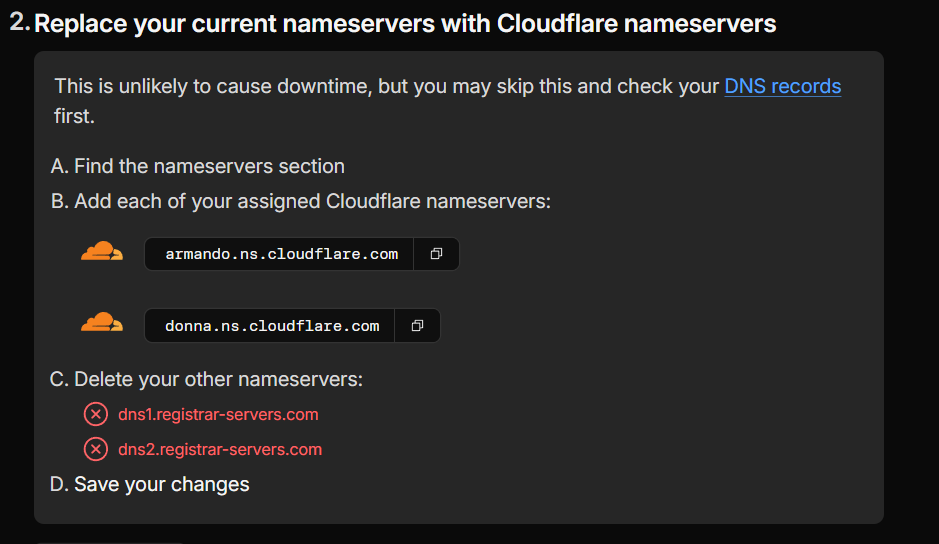Click the Cloudflare logo beside donna nameserver
The image size is (939, 544).
pyautogui.click(x=102, y=322)
